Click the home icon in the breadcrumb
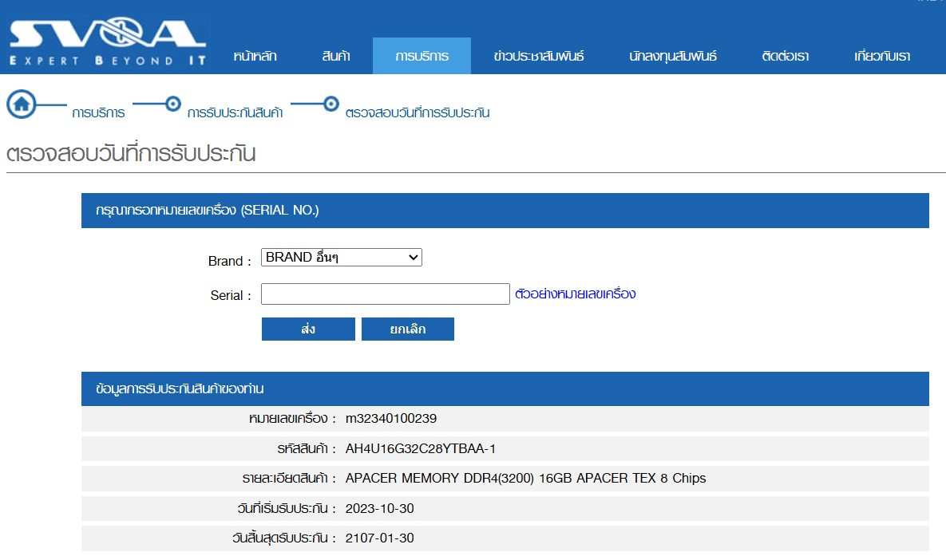946x560 pixels. (x=22, y=105)
